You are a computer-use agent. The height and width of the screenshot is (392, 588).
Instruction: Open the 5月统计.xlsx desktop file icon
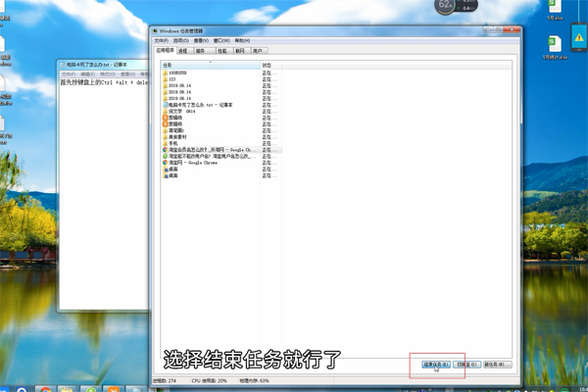(555, 48)
